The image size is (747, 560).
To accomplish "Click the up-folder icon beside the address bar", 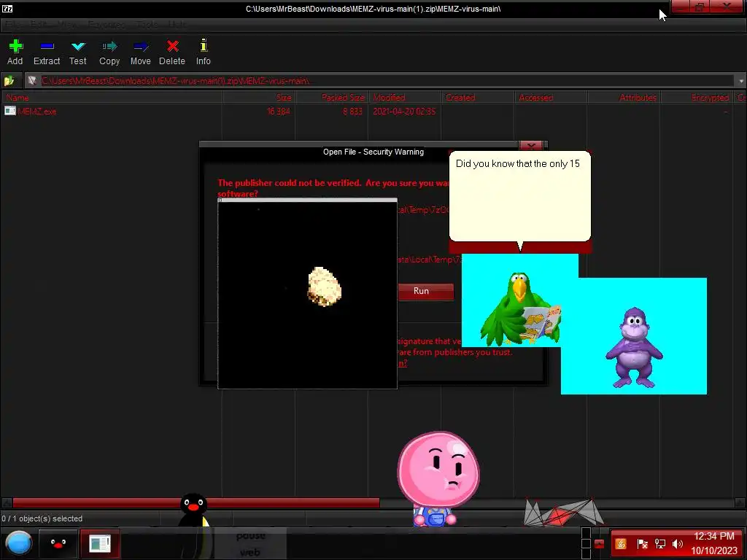I will click(9, 81).
